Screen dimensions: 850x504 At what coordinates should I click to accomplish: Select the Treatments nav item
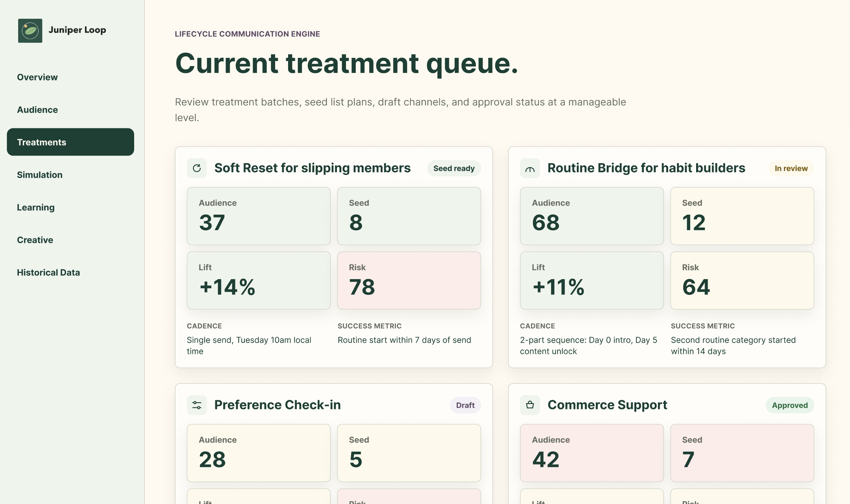coord(70,142)
